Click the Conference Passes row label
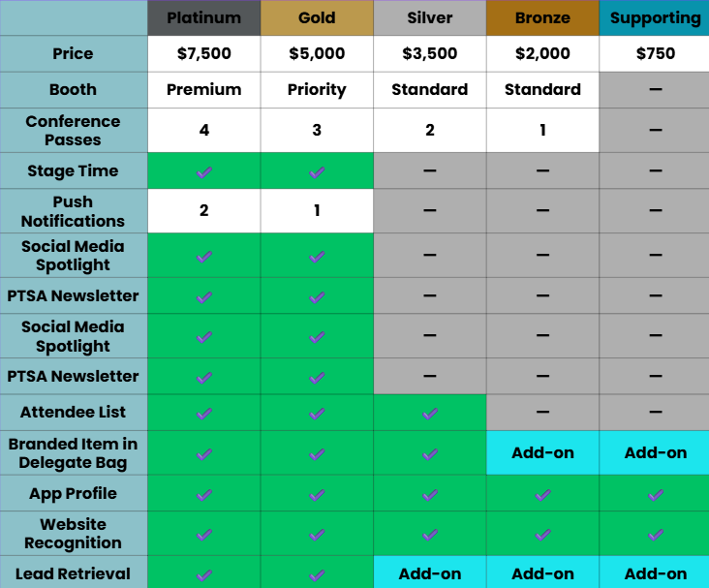709x588 pixels. [74, 130]
